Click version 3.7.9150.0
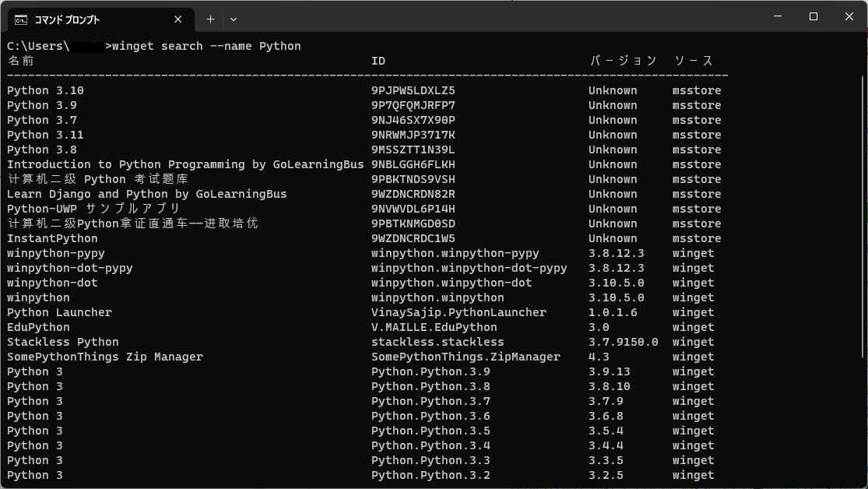The image size is (868, 489). (x=624, y=343)
